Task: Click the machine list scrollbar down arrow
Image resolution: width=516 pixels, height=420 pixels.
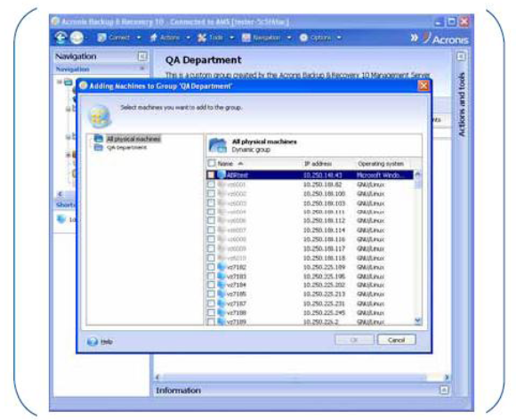Action: [418, 320]
